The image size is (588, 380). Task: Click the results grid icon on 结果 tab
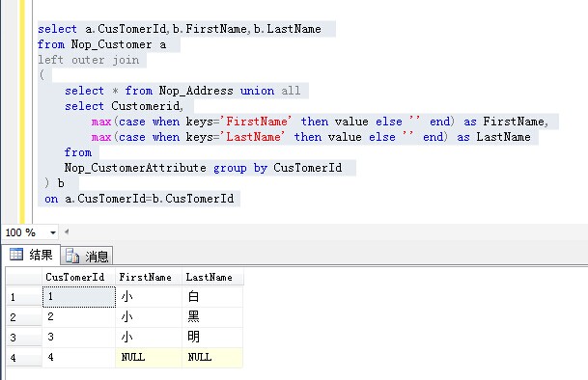(16, 255)
